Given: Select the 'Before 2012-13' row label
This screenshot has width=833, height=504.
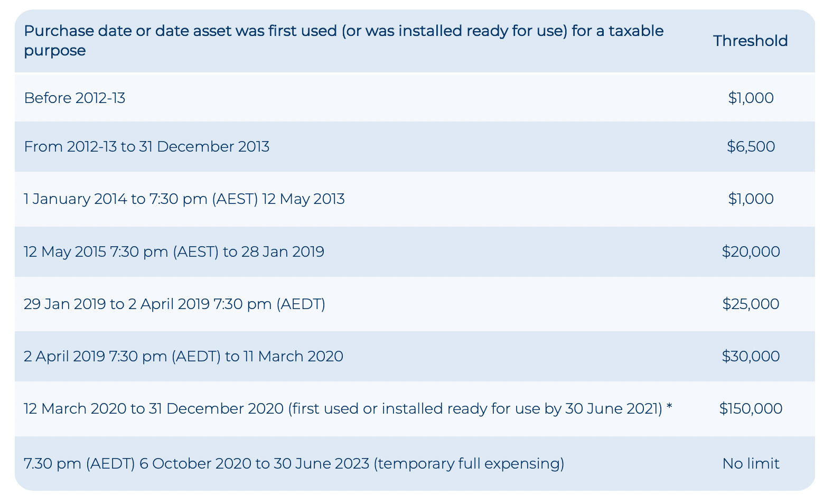Looking at the screenshot, I should 74,98.
